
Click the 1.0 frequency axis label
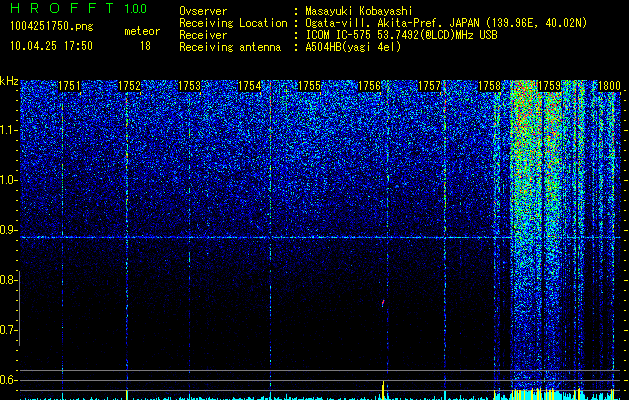[x=8, y=180]
